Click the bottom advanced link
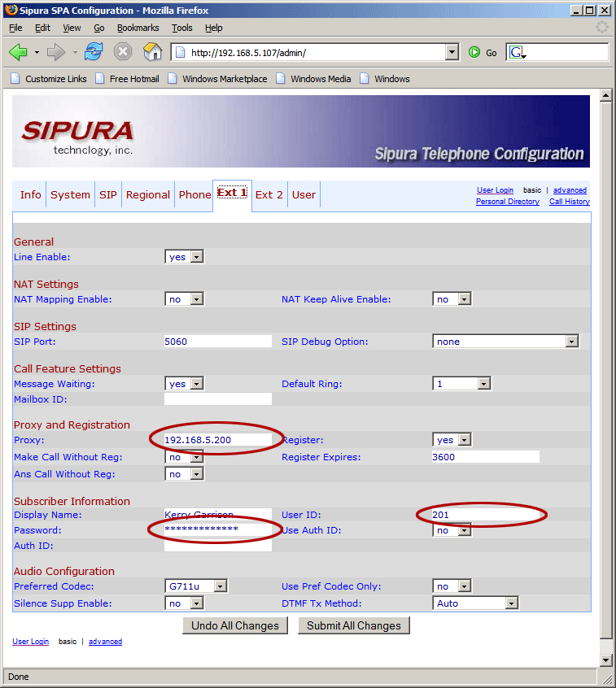Image resolution: width=616 pixels, height=688 pixels. pos(105,642)
